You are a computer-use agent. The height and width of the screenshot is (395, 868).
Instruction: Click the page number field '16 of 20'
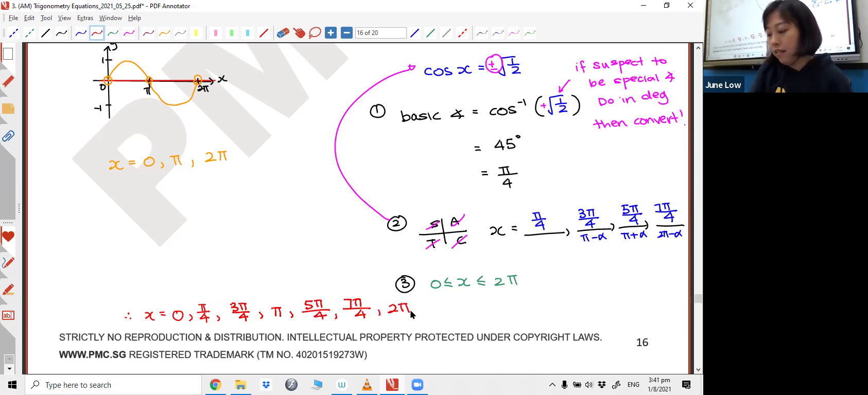[380, 33]
